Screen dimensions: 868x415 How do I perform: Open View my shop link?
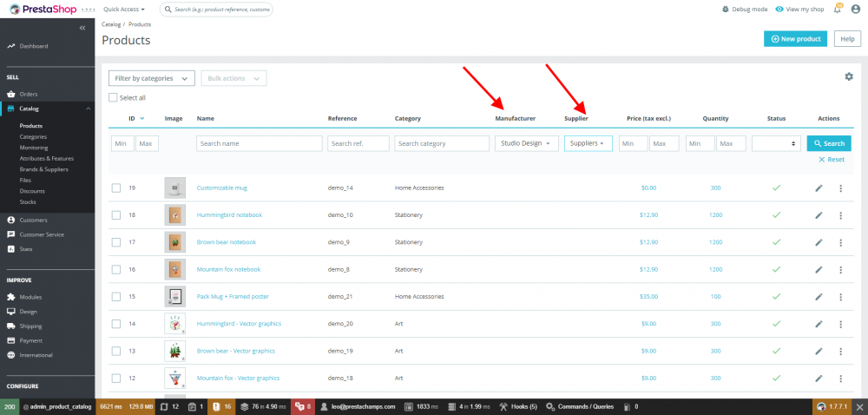coord(799,10)
